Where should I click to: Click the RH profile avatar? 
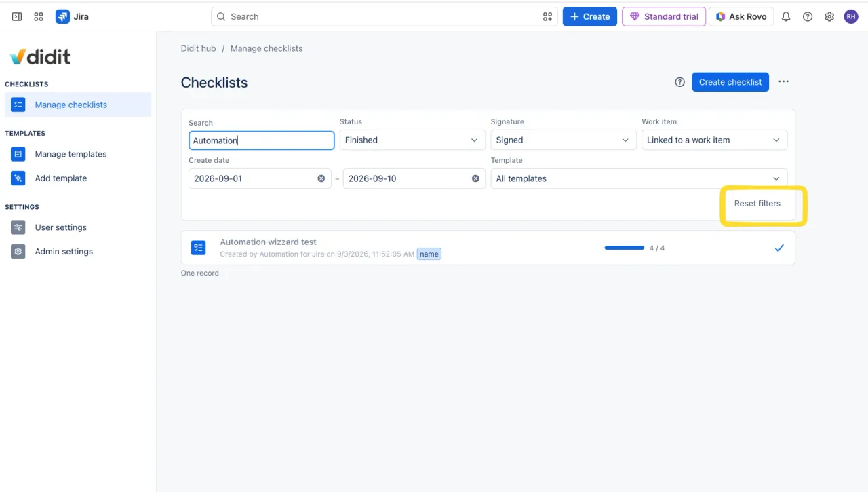point(851,16)
